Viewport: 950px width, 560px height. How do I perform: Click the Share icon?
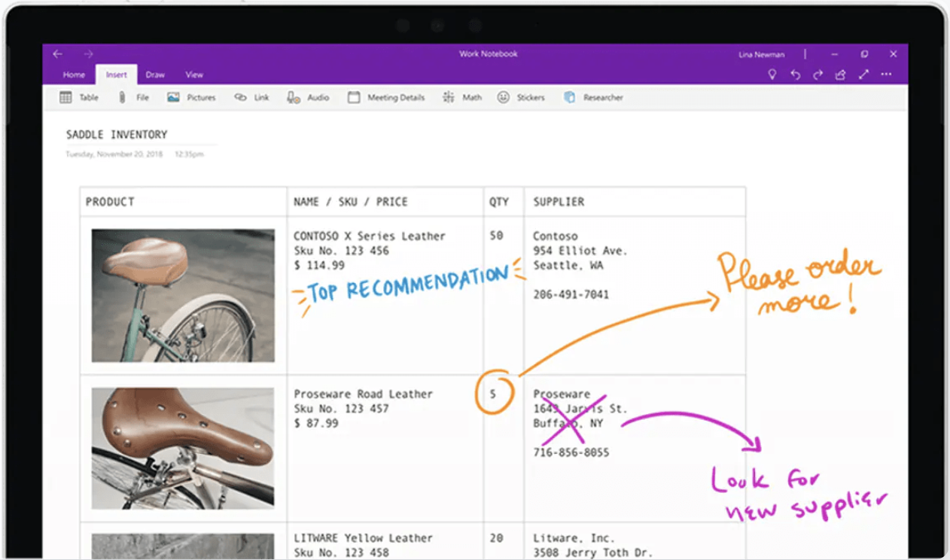tap(840, 75)
